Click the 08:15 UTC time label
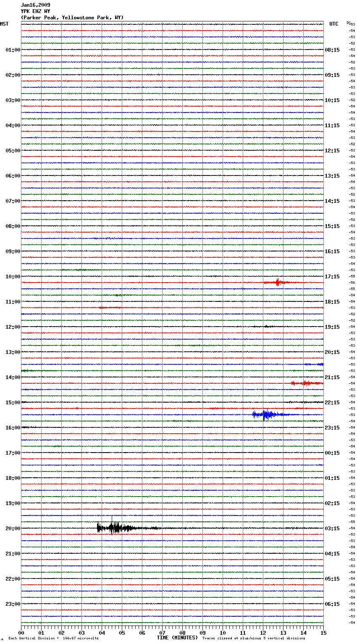The width and height of the screenshot is (357, 644). 332,50
